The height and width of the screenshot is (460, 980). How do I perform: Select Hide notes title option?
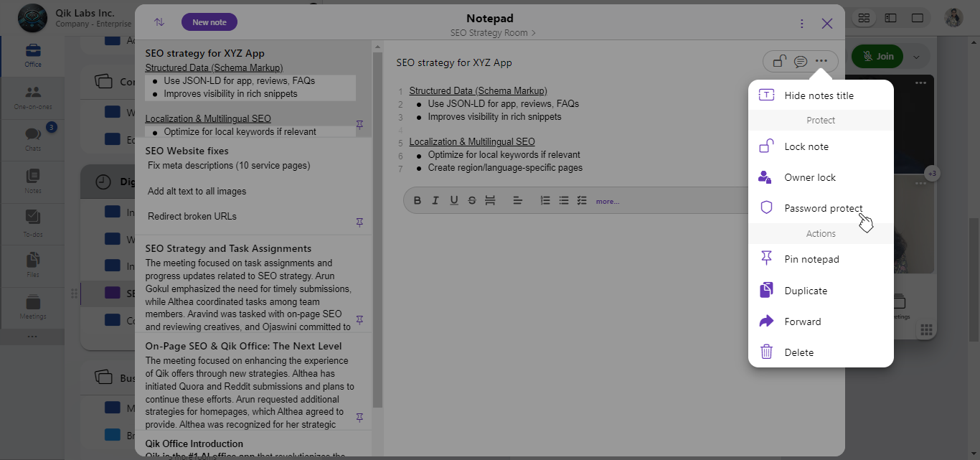coord(819,95)
